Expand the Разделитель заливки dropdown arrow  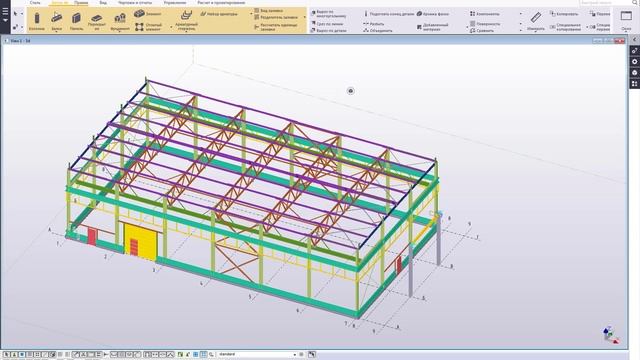304,18
